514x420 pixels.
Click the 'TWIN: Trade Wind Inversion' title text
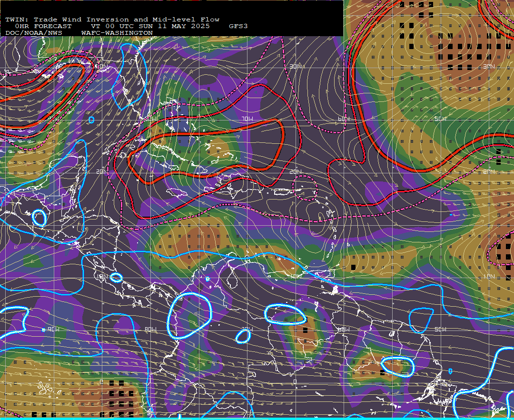[67, 20]
